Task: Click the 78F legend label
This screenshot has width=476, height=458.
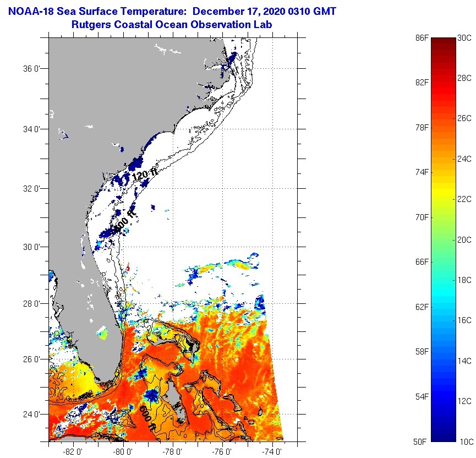Action: 422,128
